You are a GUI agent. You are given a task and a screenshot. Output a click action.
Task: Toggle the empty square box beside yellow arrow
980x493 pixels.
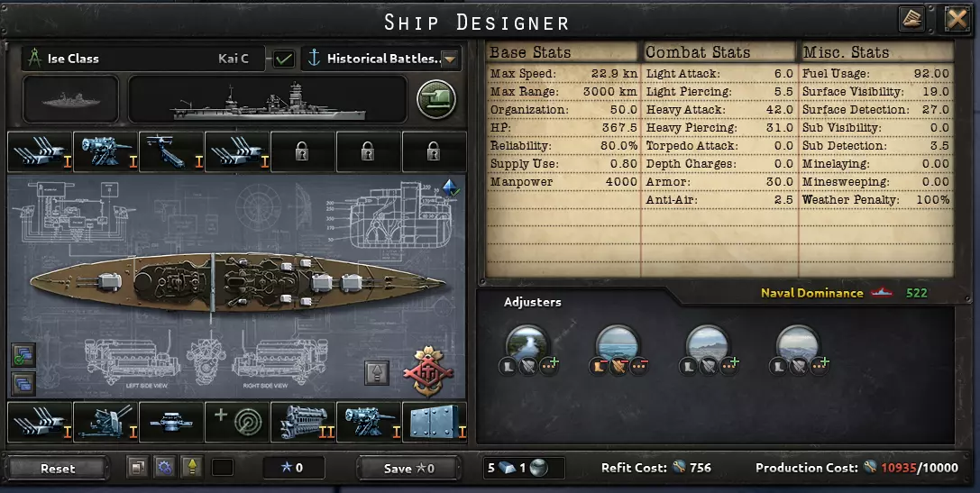pos(223,468)
